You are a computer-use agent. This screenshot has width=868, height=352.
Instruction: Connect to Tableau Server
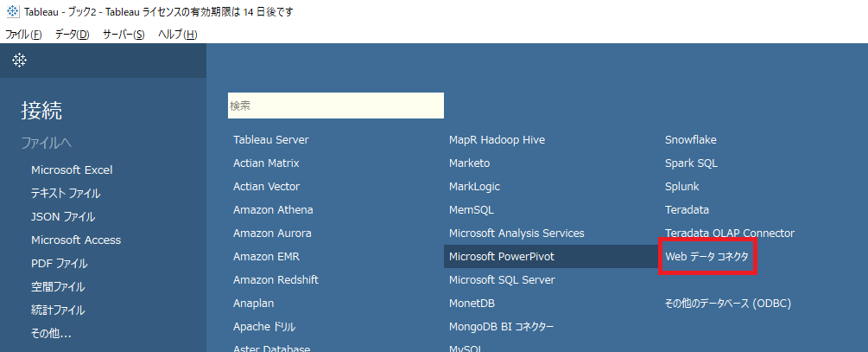pyautogui.click(x=270, y=140)
